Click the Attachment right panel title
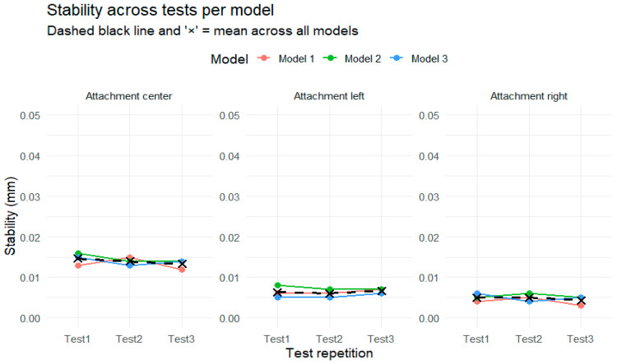The width and height of the screenshot is (617, 364). coord(528,96)
